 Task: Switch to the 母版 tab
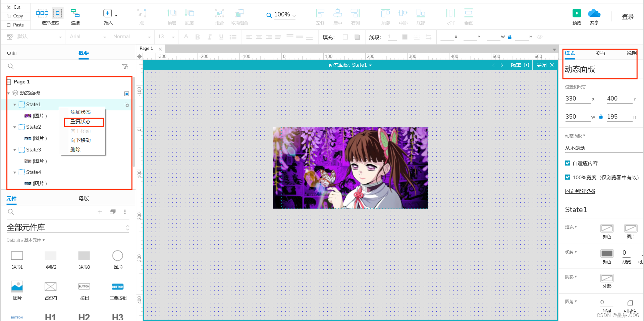(x=84, y=199)
